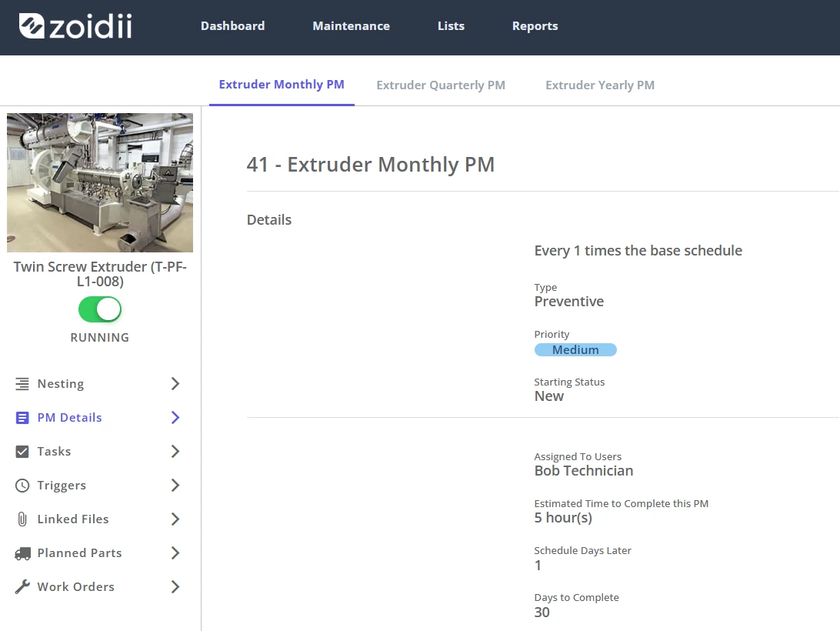
Task: Click the Medium priority badge
Action: [575, 349]
